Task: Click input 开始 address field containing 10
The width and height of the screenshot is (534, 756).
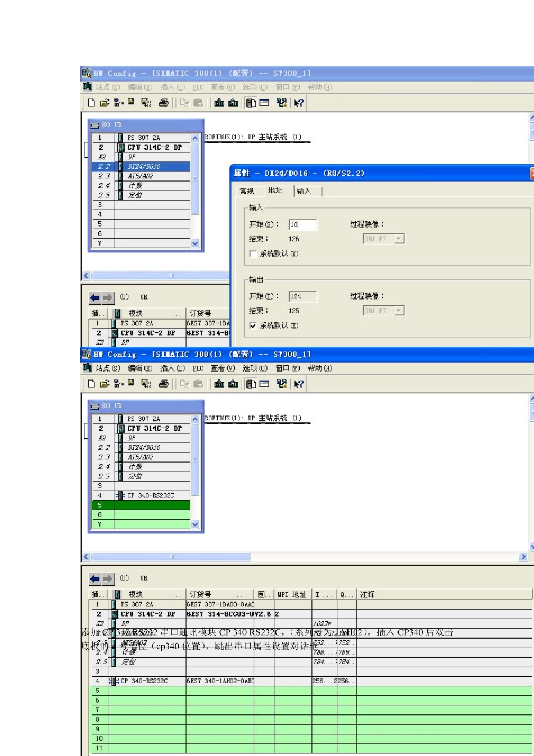Action: pos(303,225)
